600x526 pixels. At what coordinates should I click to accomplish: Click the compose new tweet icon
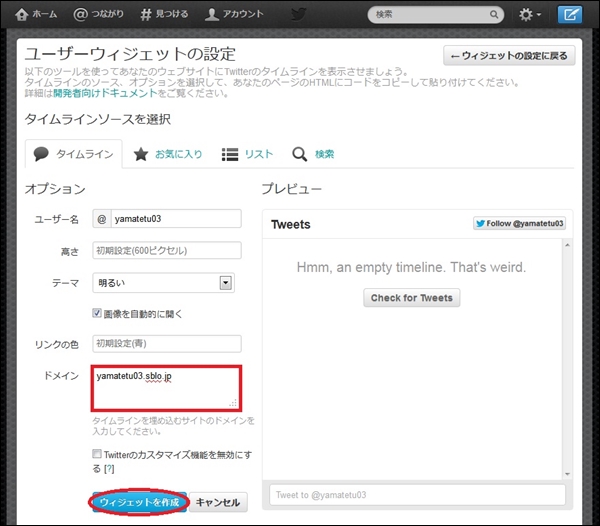570,15
